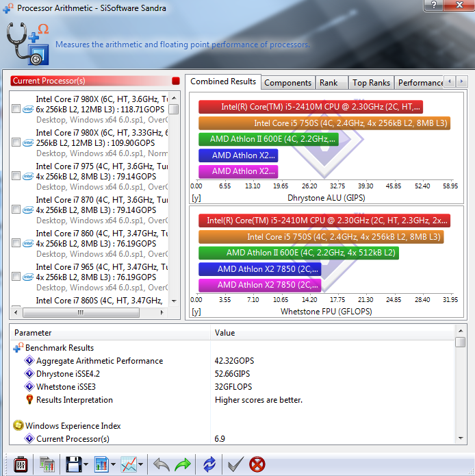The image size is (475, 476).
Task: Close the Processor Arithmetic window
Action: 459,5
